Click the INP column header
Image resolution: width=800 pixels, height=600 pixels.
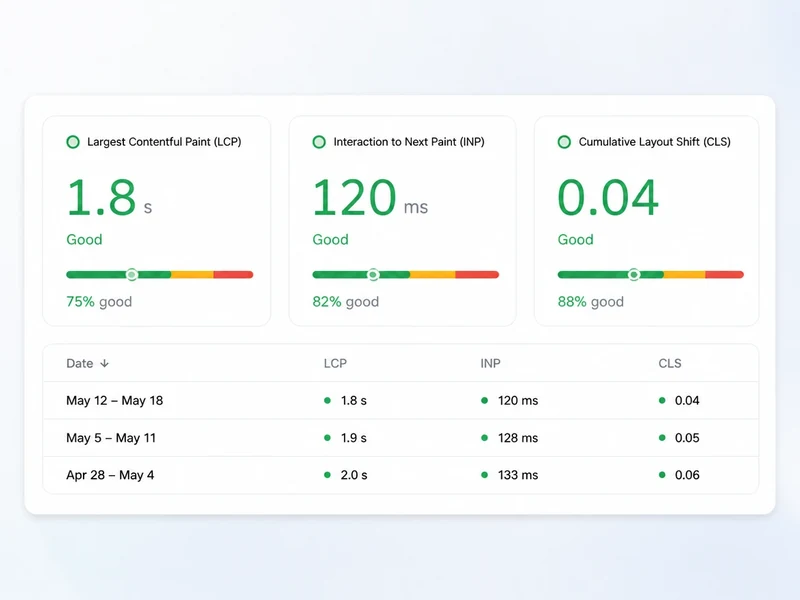(490, 363)
